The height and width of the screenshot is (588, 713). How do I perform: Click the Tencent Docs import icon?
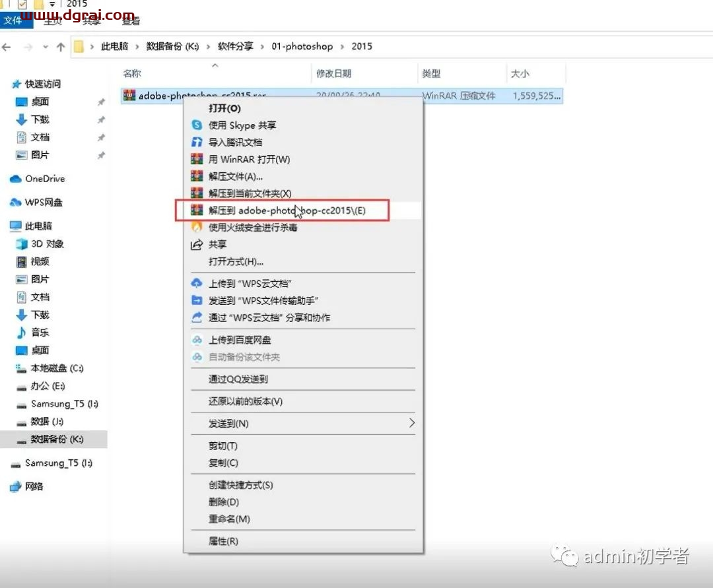pos(197,143)
